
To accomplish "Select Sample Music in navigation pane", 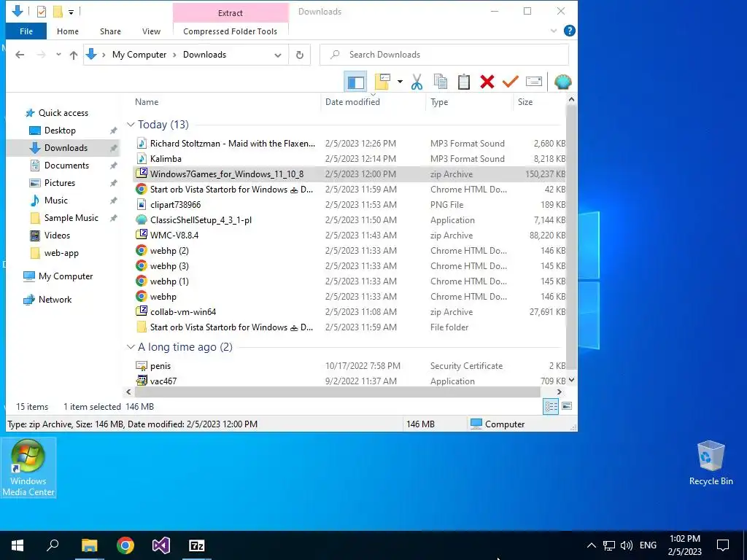I will coord(71,218).
